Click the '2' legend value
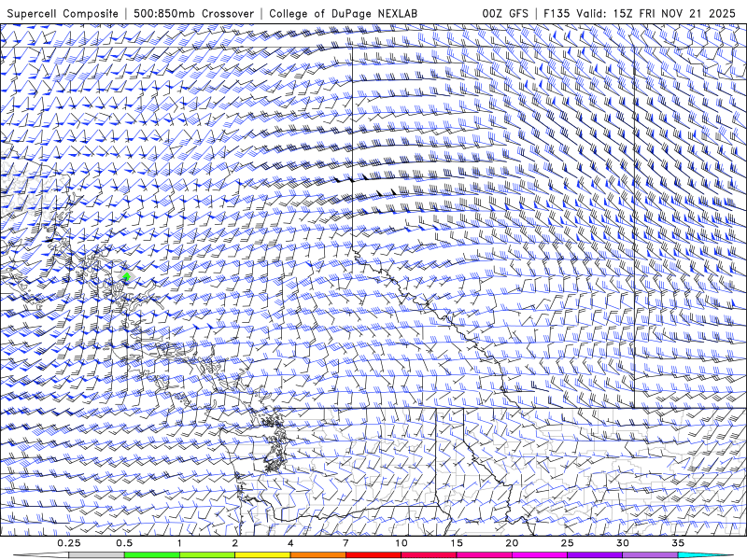The height and width of the screenshot is (560, 747). pyautogui.click(x=235, y=543)
